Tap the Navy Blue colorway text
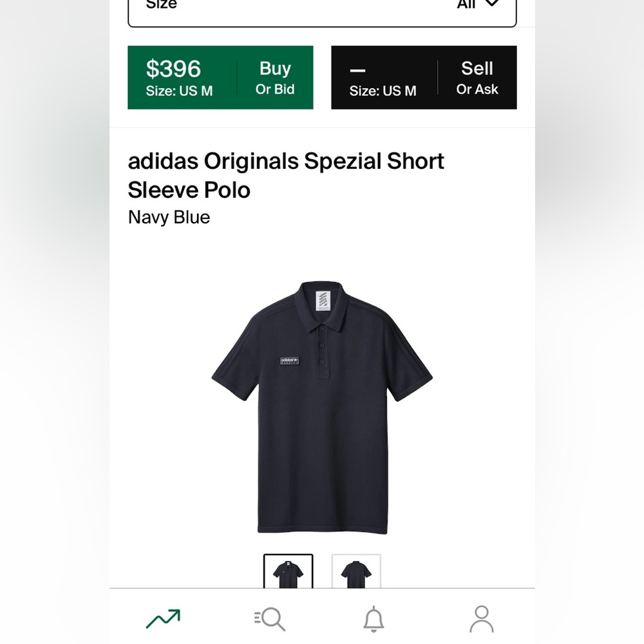 (x=168, y=217)
